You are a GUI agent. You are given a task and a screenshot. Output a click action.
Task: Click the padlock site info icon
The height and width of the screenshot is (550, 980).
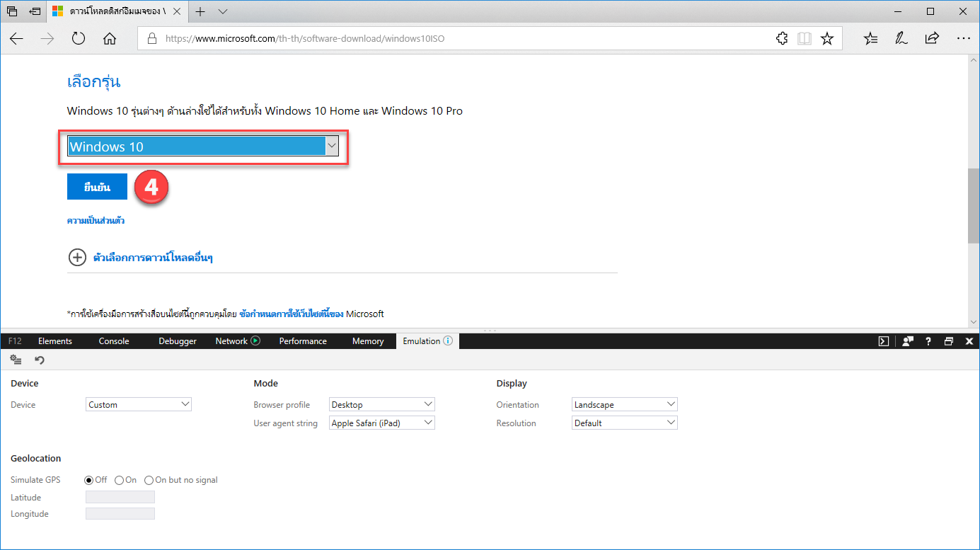(151, 39)
